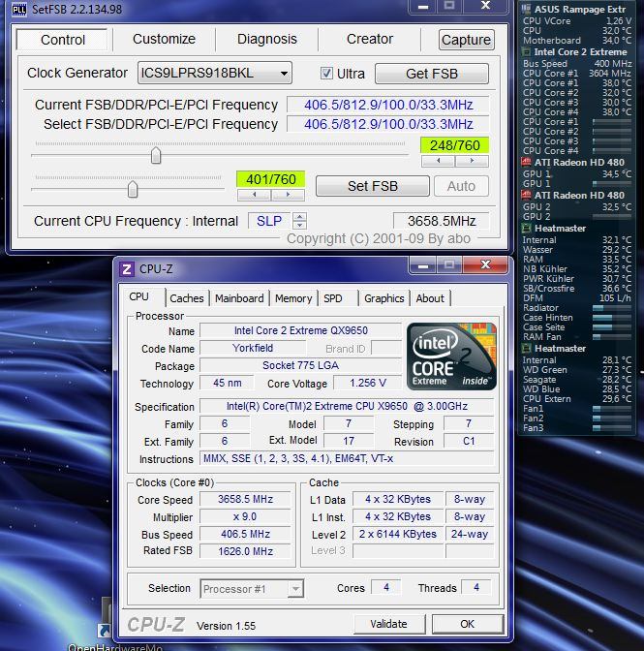Switch to the SPD tab
Viewport: 644px width, 651px height.
pos(333,298)
